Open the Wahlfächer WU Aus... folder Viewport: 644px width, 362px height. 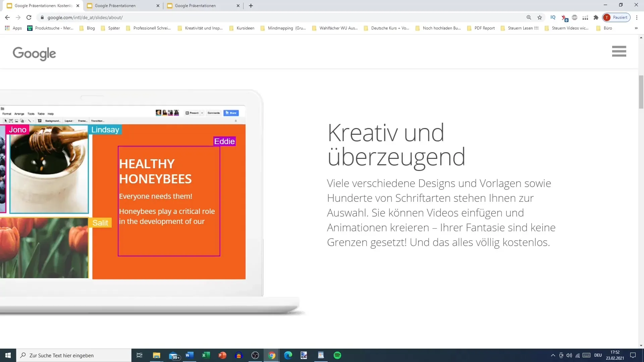[335, 28]
